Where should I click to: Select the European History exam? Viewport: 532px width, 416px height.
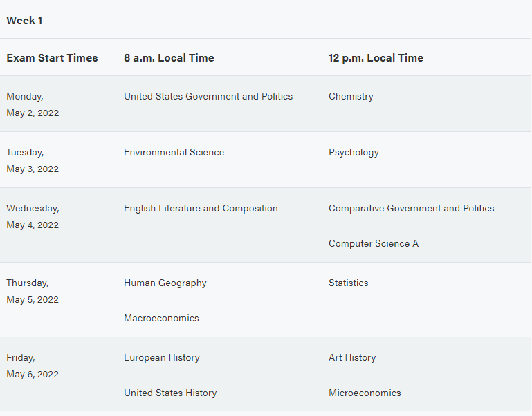coord(162,358)
